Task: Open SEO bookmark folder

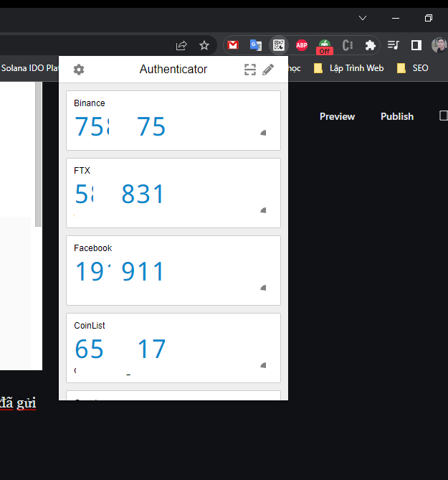Action: click(x=413, y=68)
